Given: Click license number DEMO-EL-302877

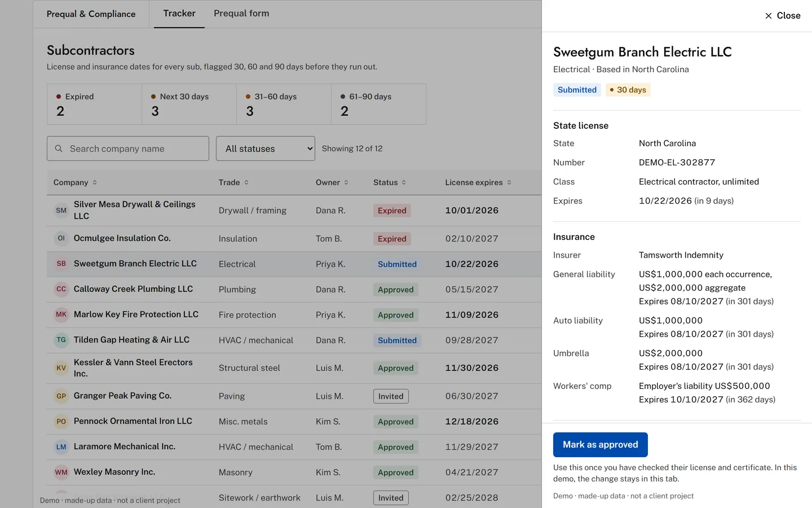Looking at the screenshot, I should (x=677, y=163).
